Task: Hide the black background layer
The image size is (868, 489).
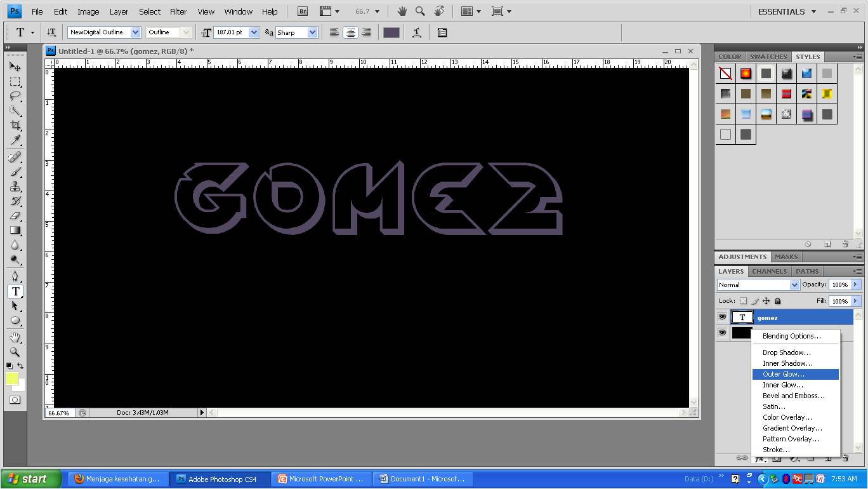Action: [x=722, y=332]
